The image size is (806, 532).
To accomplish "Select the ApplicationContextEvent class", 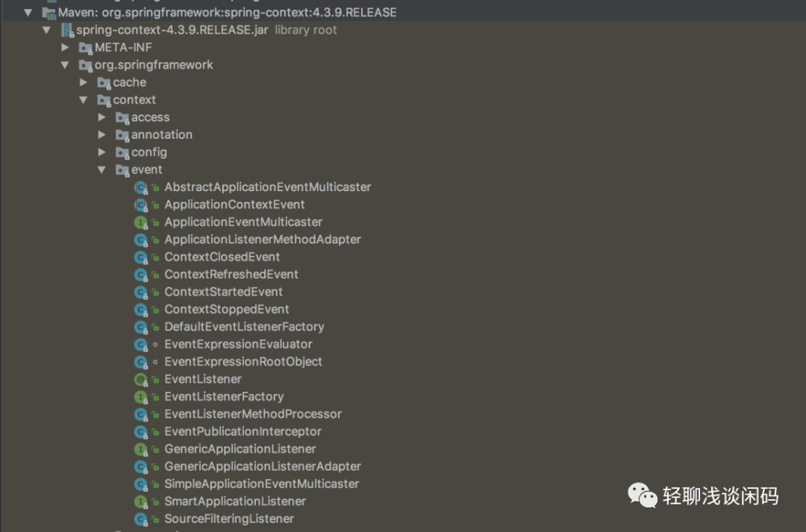I will (x=234, y=204).
